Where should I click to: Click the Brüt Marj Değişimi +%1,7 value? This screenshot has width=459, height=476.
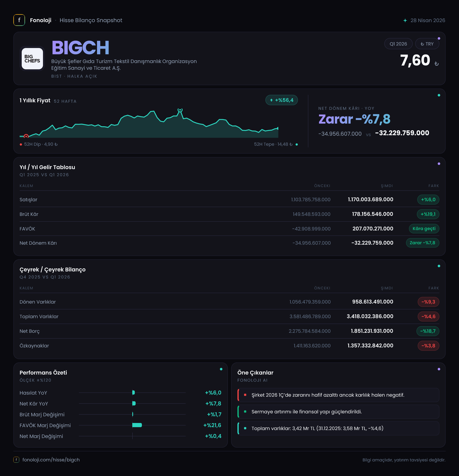[214, 414]
